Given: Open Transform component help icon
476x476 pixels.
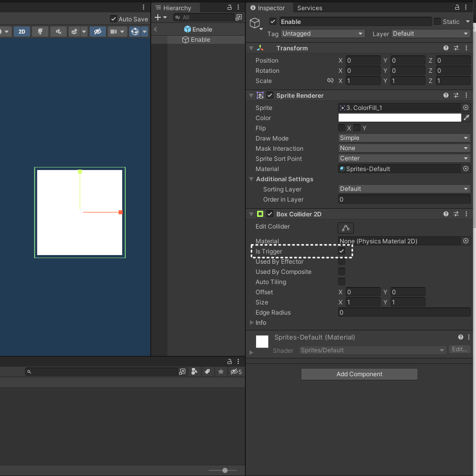Looking at the screenshot, I should pos(445,48).
